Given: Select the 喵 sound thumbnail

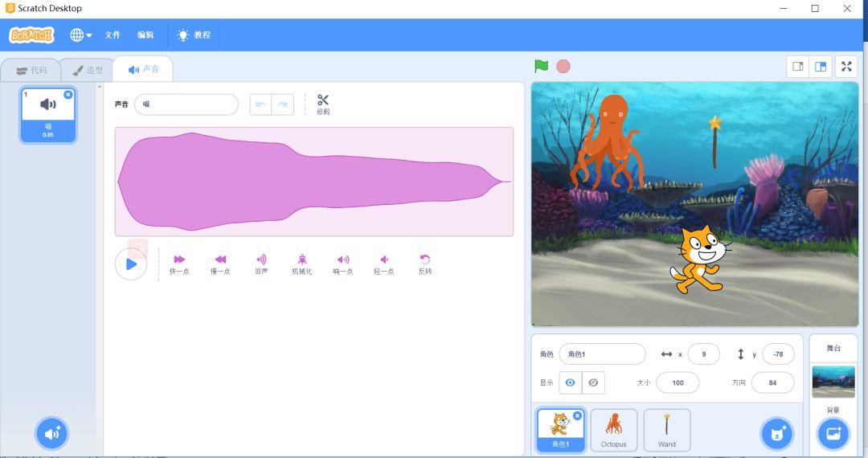Looking at the screenshot, I should 48,114.
